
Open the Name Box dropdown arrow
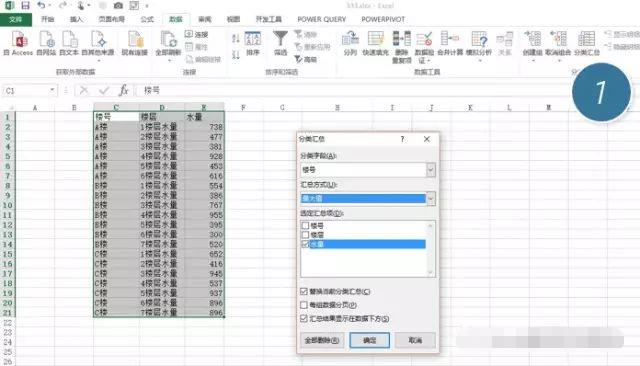point(52,90)
